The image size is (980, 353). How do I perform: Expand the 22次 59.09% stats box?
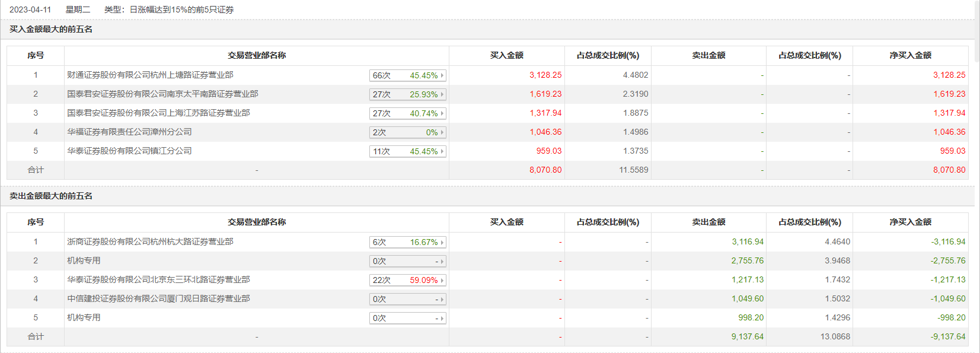(407, 280)
